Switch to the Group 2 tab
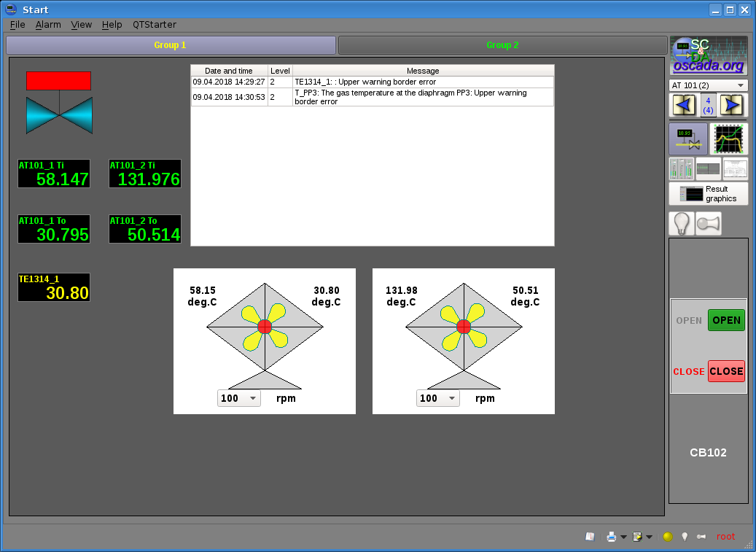This screenshot has height=552, width=756. tap(503, 45)
